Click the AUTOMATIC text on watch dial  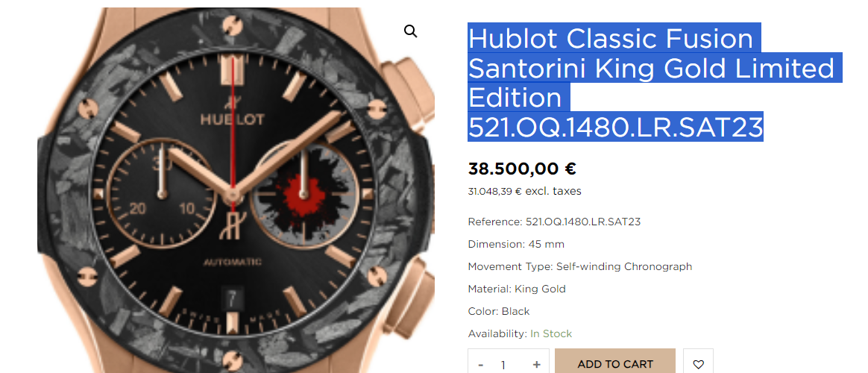coord(233,262)
